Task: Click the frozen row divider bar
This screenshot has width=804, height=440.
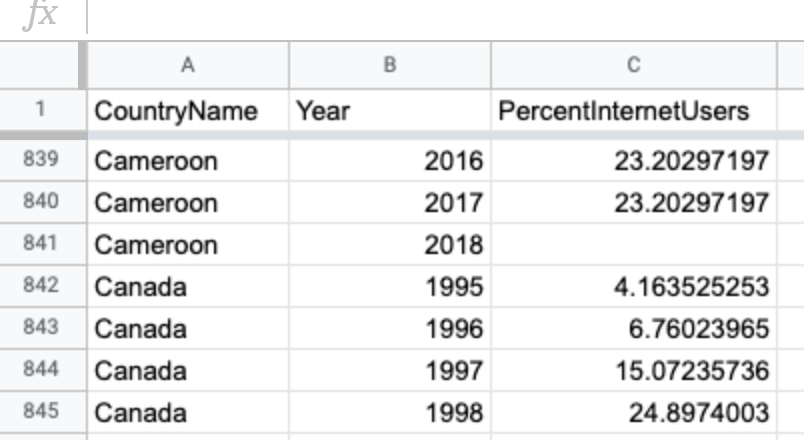Action: pyautogui.click(x=402, y=135)
